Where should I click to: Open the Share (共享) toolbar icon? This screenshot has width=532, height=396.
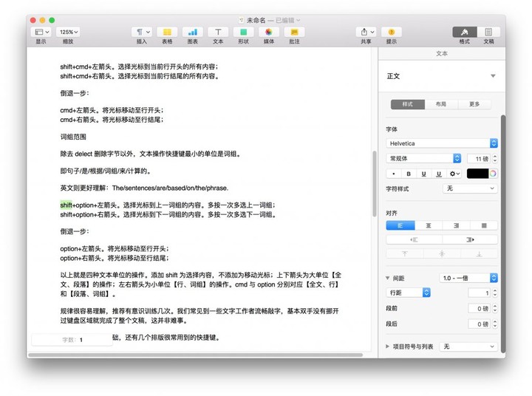coord(366,32)
